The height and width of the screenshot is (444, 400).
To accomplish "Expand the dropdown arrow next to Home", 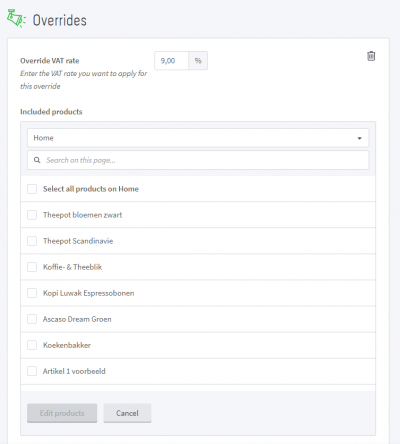I will pos(360,138).
